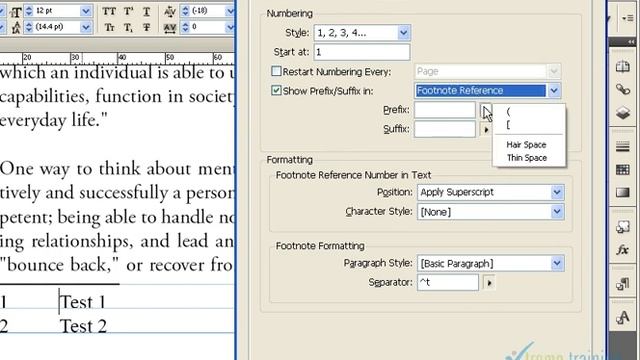Expand the Separator special characters arrow

click(489, 282)
